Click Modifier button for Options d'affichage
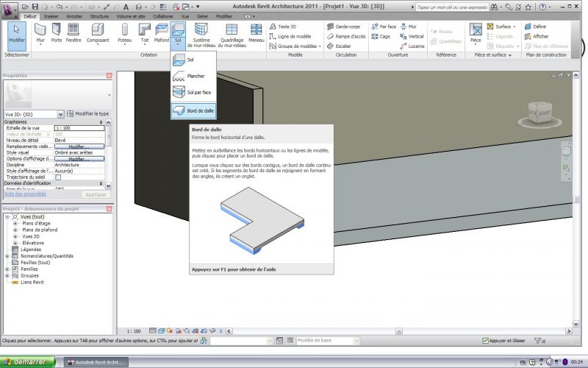588x368 pixels. coord(79,159)
